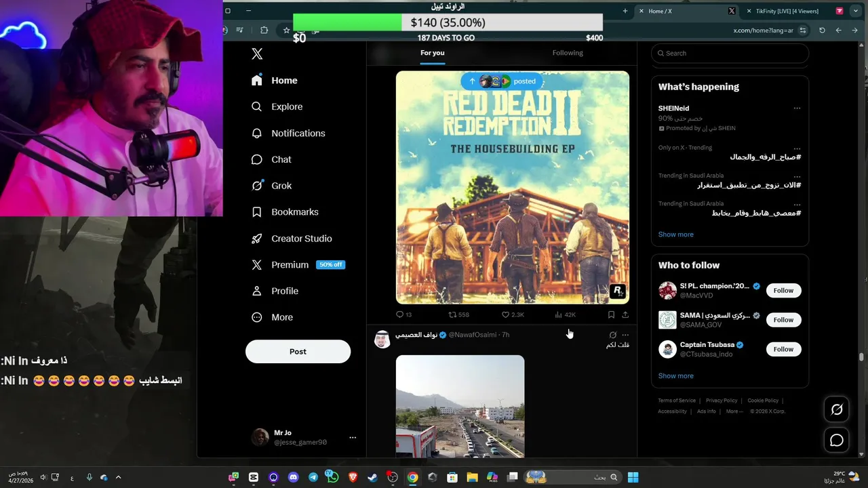Screen dimensions: 868x488
Task: Open the floating Grok button at bottom right
Action: (837, 409)
